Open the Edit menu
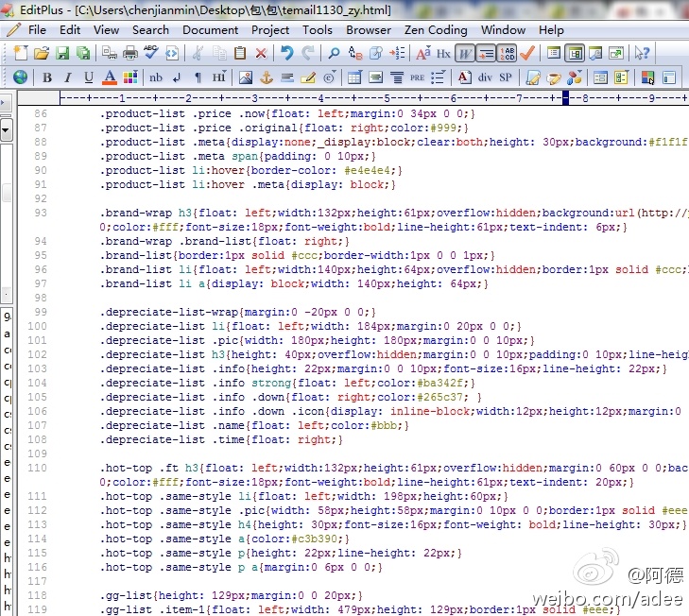Image resolution: width=689 pixels, height=616 pixels. pyautogui.click(x=70, y=30)
